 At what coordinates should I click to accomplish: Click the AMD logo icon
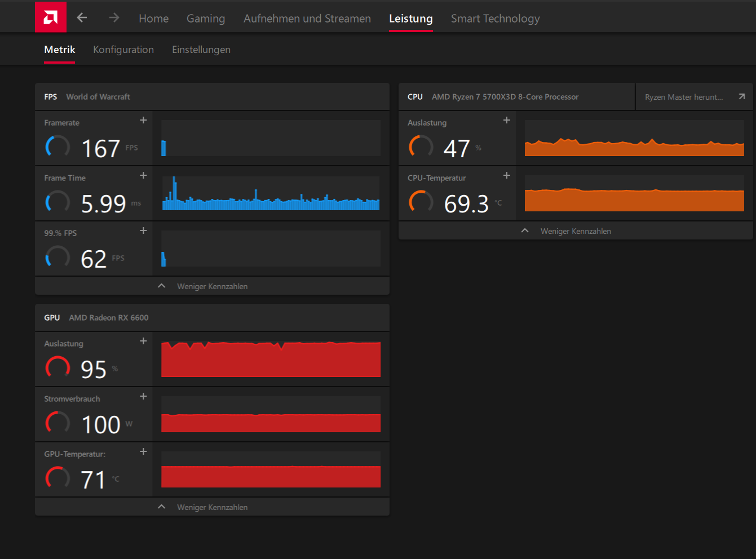51,17
